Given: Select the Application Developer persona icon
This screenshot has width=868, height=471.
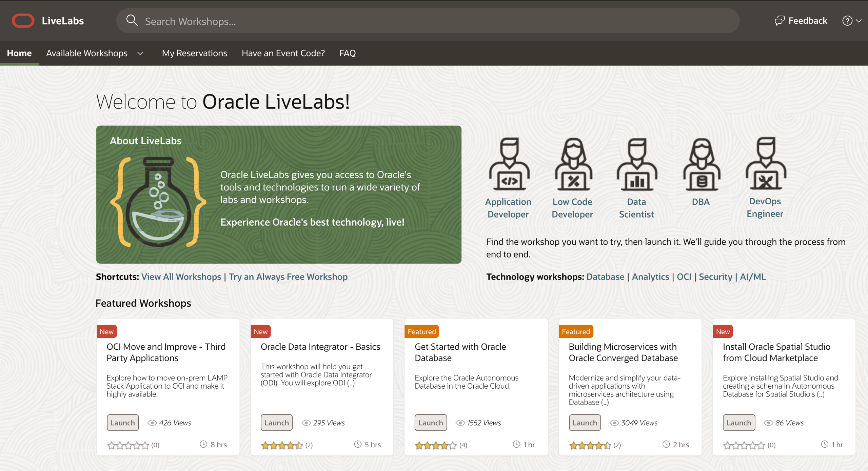Looking at the screenshot, I should pos(509,164).
